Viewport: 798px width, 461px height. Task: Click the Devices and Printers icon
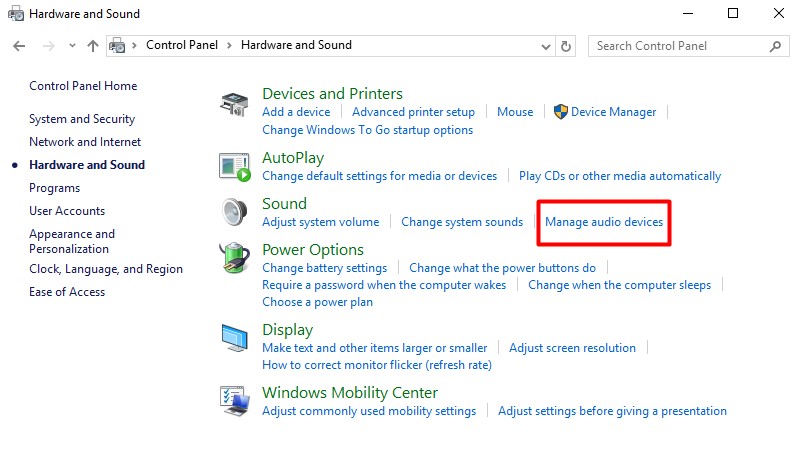pos(234,103)
